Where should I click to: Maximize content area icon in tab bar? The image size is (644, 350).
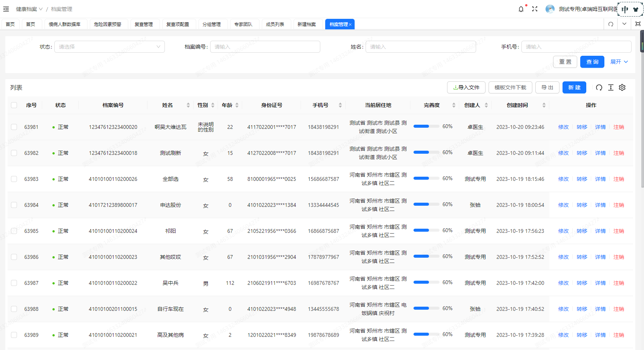(638, 24)
